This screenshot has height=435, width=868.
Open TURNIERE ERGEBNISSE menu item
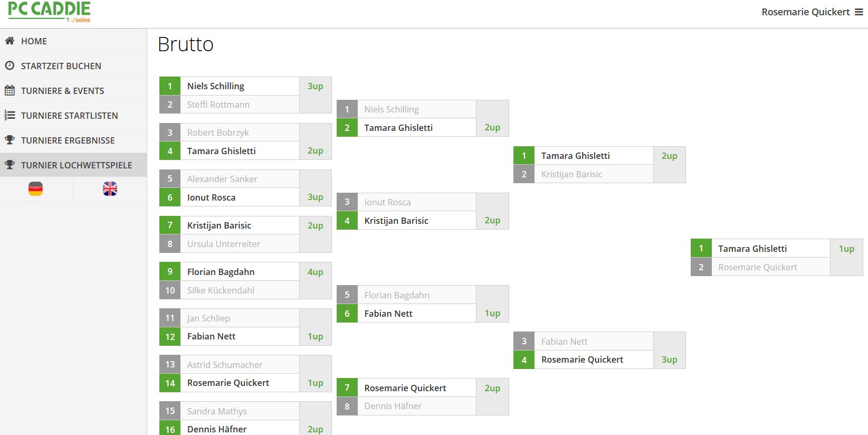[x=68, y=140]
